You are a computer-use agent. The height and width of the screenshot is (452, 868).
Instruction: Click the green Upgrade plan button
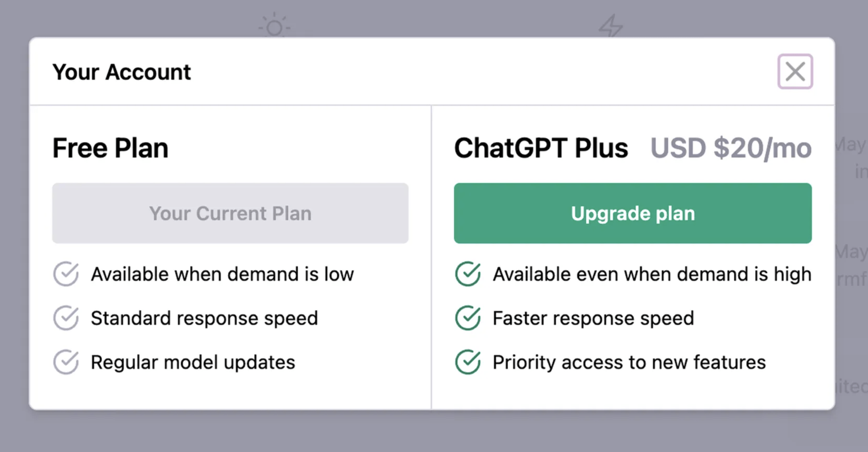[x=633, y=213]
